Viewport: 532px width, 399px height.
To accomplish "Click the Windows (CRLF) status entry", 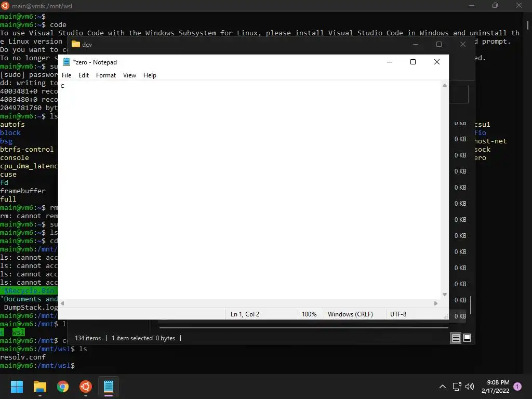I will coord(350,314).
